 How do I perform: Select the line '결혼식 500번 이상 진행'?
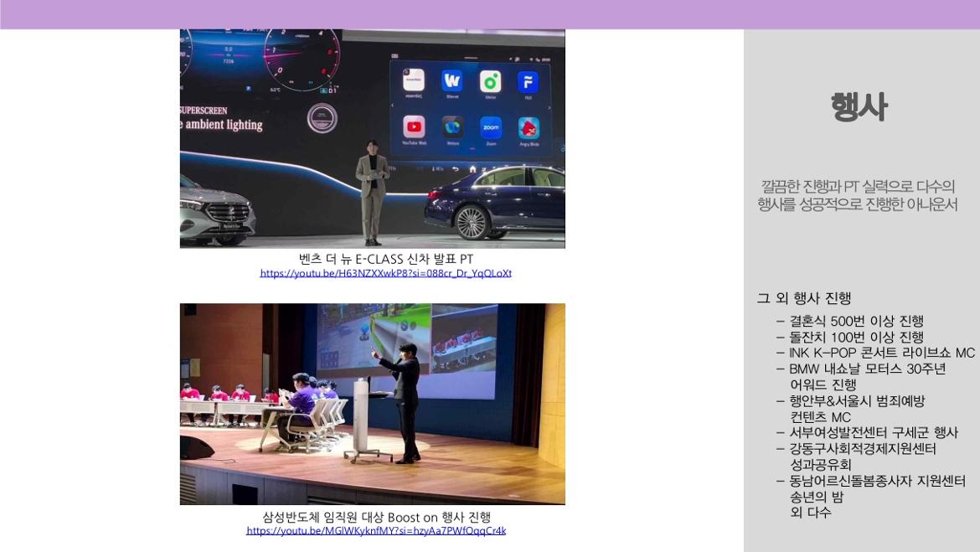(x=856, y=322)
